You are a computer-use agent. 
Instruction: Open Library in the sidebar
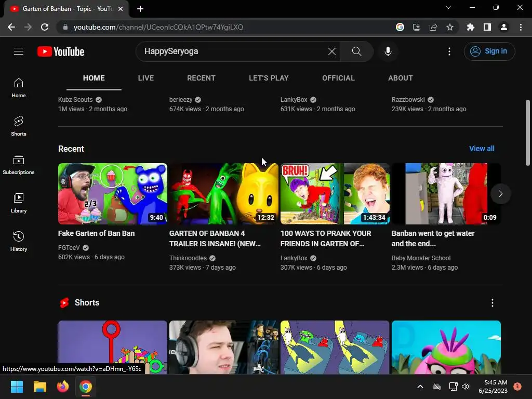(x=19, y=203)
